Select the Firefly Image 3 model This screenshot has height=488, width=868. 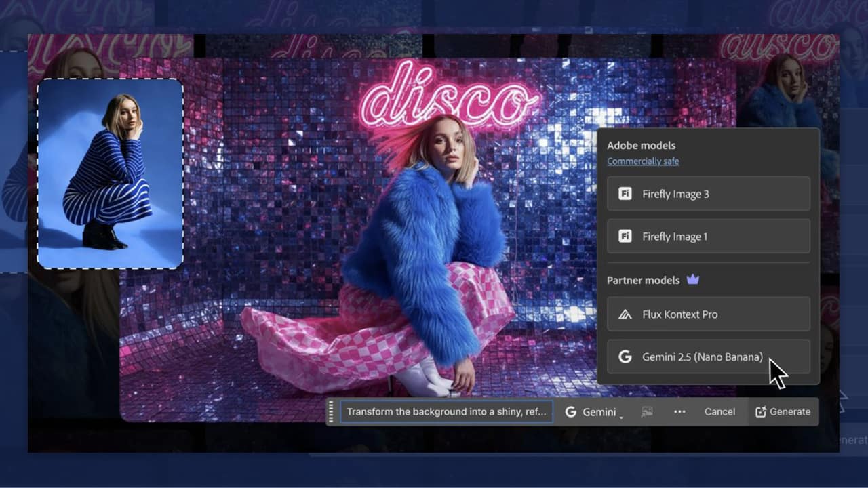[x=708, y=194]
